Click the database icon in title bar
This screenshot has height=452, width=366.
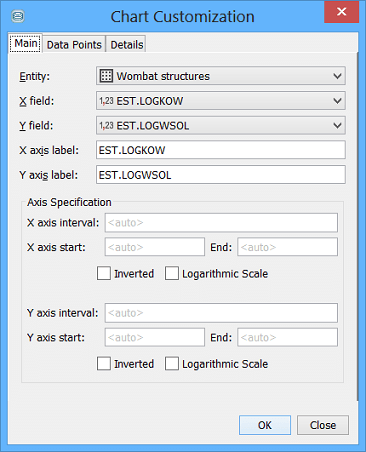click(18, 16)
